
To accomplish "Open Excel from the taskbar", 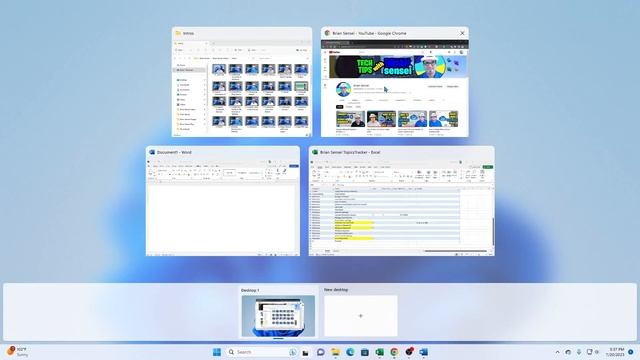I will (380, 352).
